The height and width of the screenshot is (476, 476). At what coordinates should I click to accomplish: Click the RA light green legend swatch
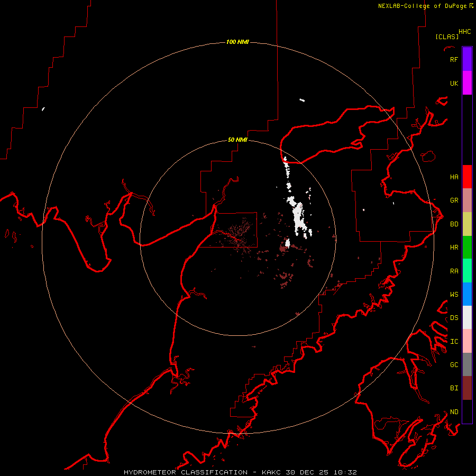pos(467,271)
